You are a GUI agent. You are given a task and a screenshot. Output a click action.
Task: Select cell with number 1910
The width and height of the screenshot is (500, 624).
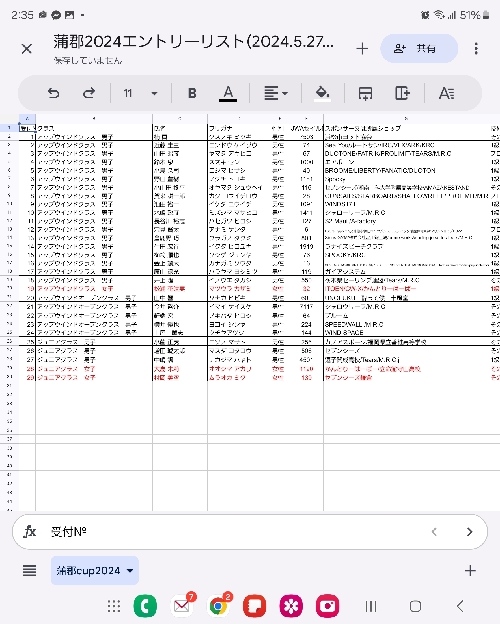click(x=306, y=247)
